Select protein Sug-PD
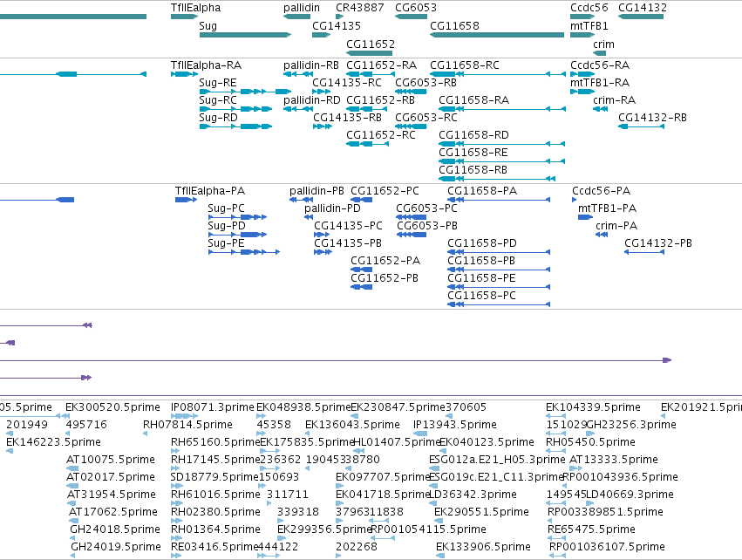The width and height of the screenshot is (742, 560). click(227, 226)
